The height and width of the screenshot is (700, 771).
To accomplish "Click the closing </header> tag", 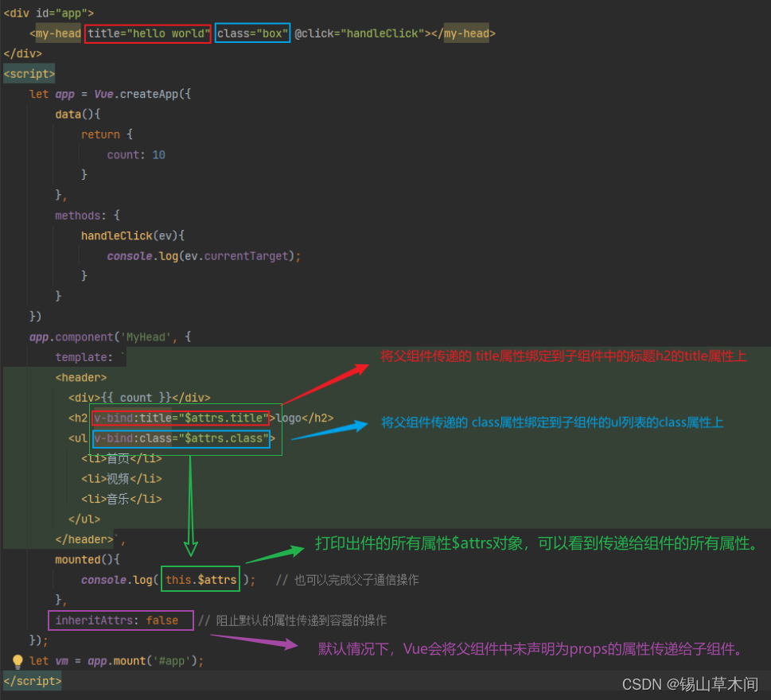I will (84, 539).
